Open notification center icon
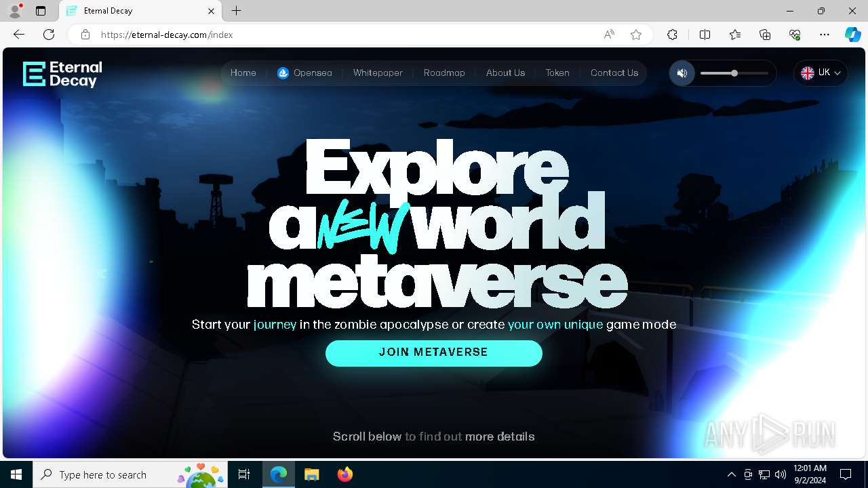 846,474
